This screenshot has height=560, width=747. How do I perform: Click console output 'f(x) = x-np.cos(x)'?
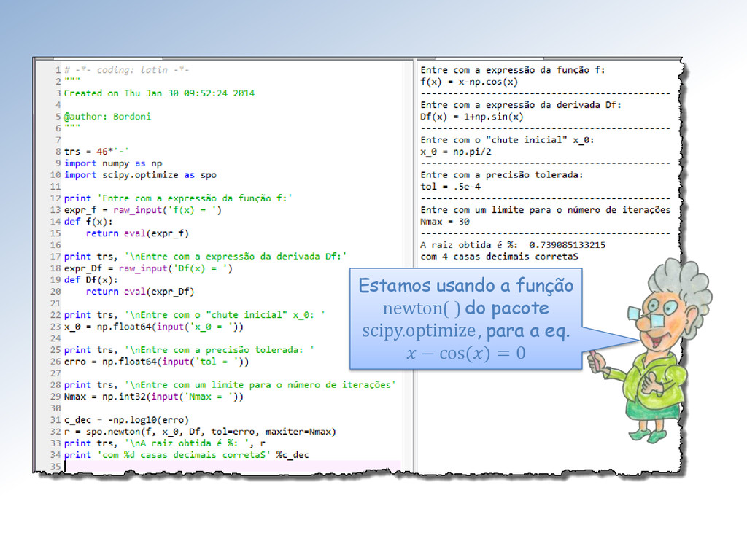(x=469, y=82)
